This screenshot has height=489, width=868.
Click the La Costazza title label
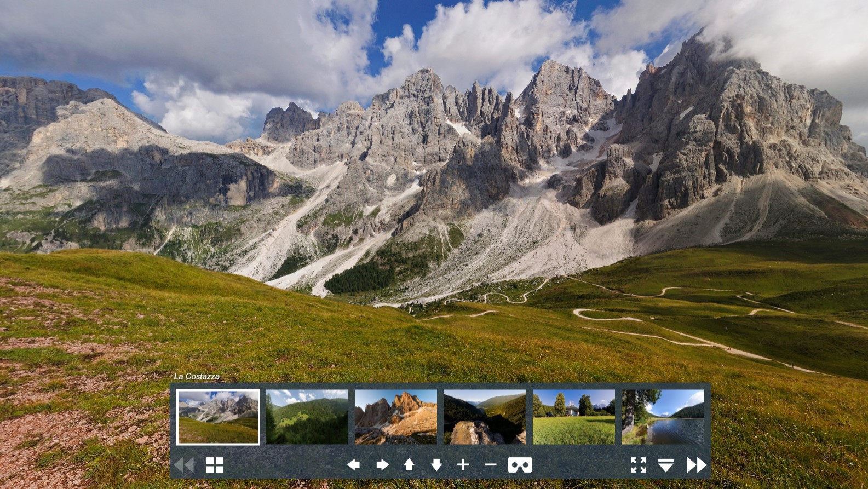197,376
